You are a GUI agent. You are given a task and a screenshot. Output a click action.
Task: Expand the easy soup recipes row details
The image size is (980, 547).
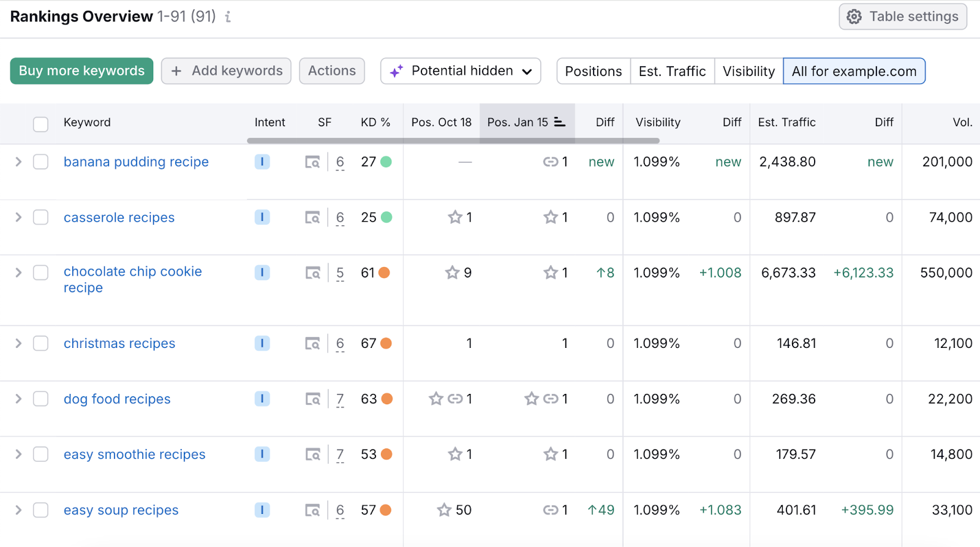[18, 510]
